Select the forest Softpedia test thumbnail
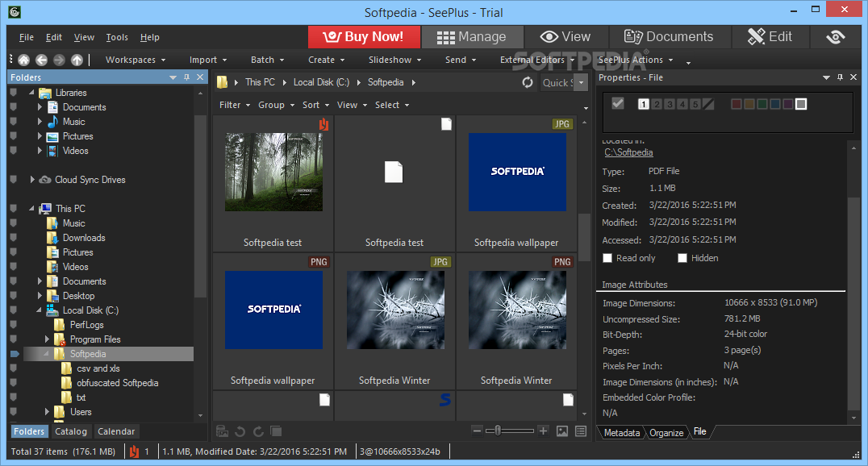This screenshot has height=466, width=868. [273, 172]
